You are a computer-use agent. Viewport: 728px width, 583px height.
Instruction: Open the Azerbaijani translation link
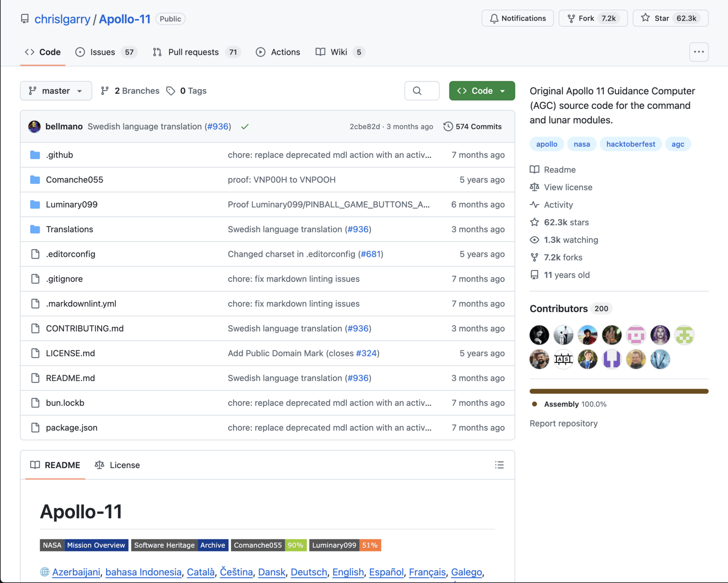[76, 572]
